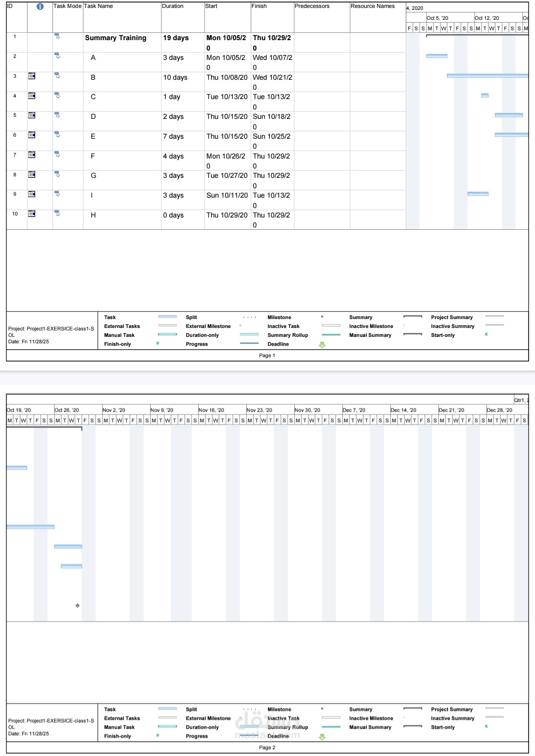Click the Predecessors column header
The height and width of the screenshot is (756, 535).
(321, 17)
